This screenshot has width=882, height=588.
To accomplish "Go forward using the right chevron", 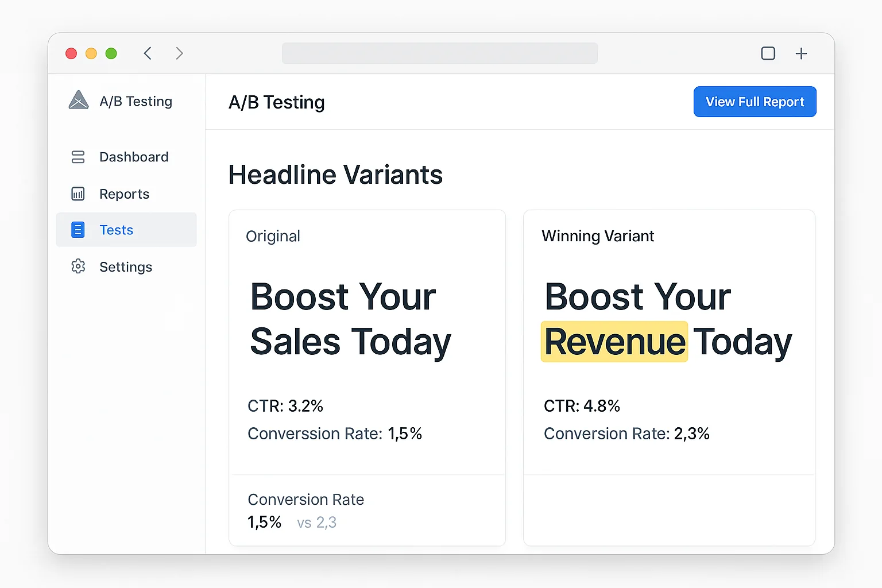I will tap(179, 53).
